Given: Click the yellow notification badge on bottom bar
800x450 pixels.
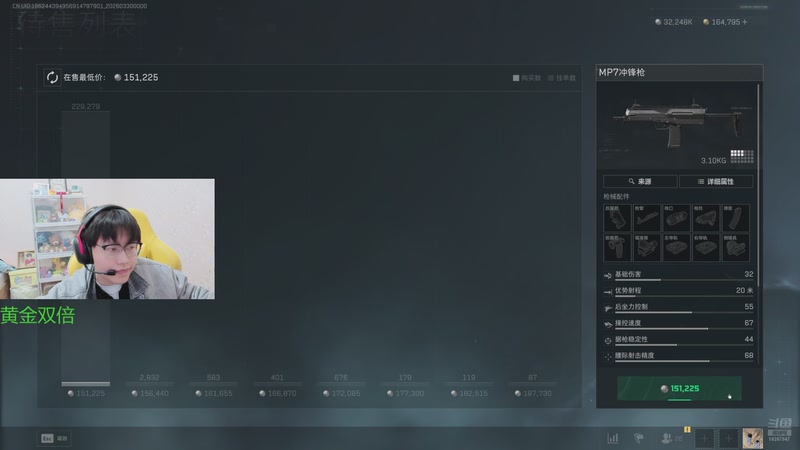Looking at the screenshot, I should pyautogui.click(x=687, y=430).
